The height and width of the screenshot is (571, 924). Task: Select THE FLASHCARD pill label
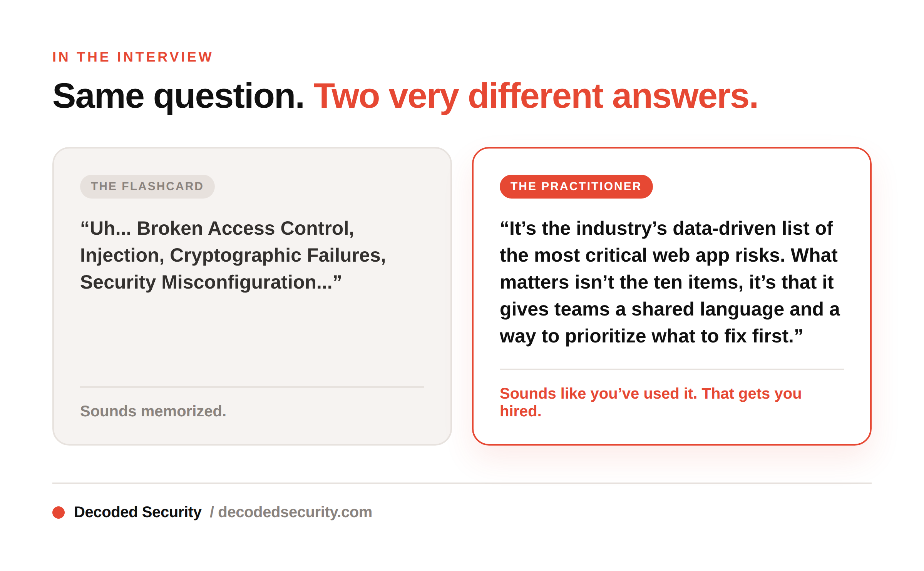click(147, 187)
